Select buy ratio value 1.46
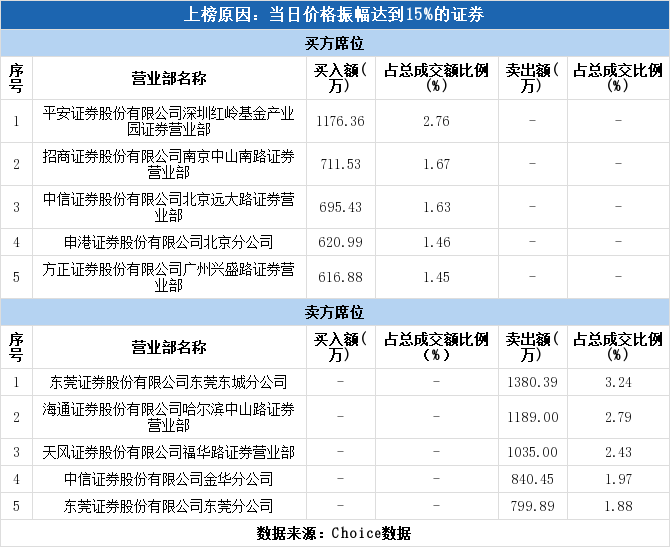The image size is (670, 547). pos(436,242)
